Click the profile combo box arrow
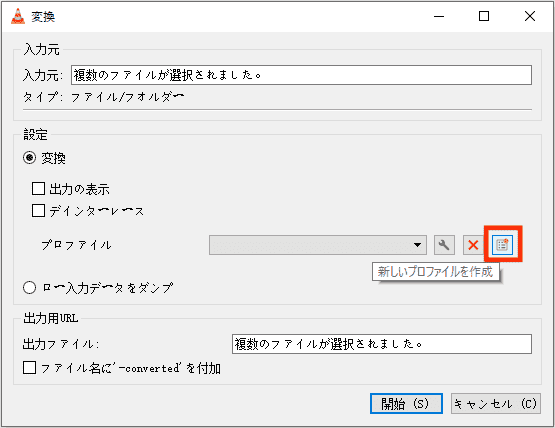The image size is (555, 428). click(x=418, y=245)
